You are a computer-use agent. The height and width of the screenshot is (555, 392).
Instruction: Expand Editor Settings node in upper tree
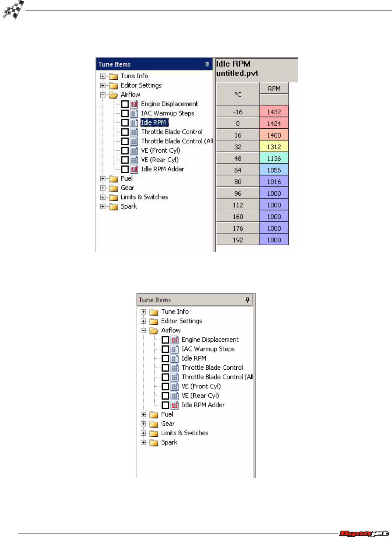tap(103, 85)
